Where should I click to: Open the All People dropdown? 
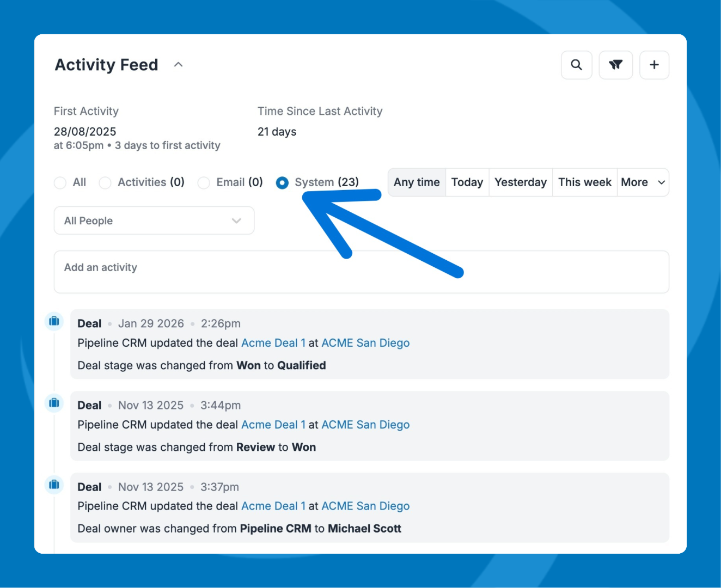click(x=154, y=220)
